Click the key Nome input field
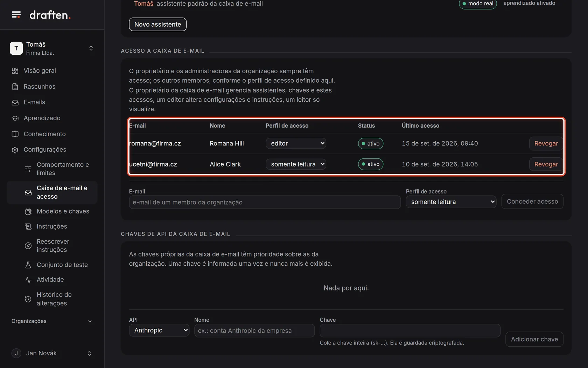 pyautogui.click(x=254, y=330)
